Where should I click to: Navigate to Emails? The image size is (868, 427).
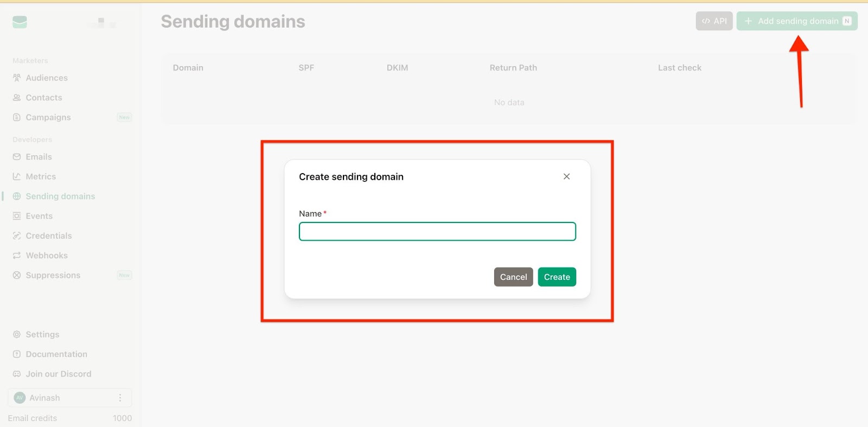coord(39,157)
